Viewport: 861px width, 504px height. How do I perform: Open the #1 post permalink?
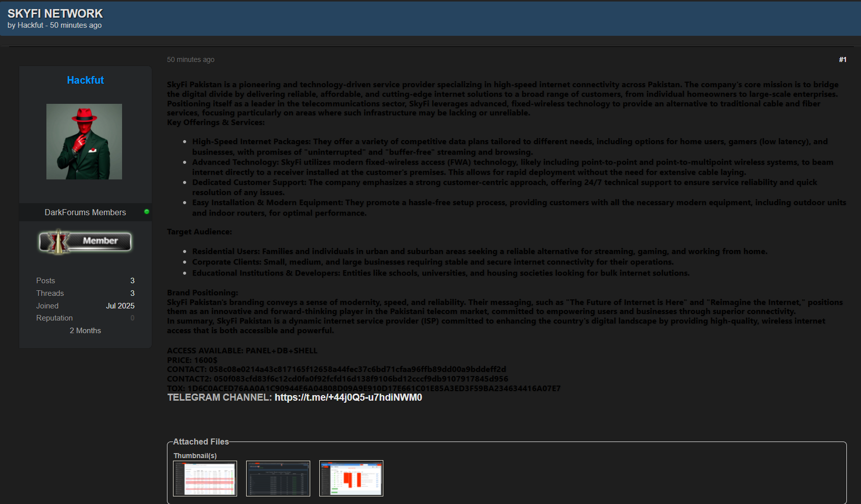pyautogui.click(x=842, y=59)
